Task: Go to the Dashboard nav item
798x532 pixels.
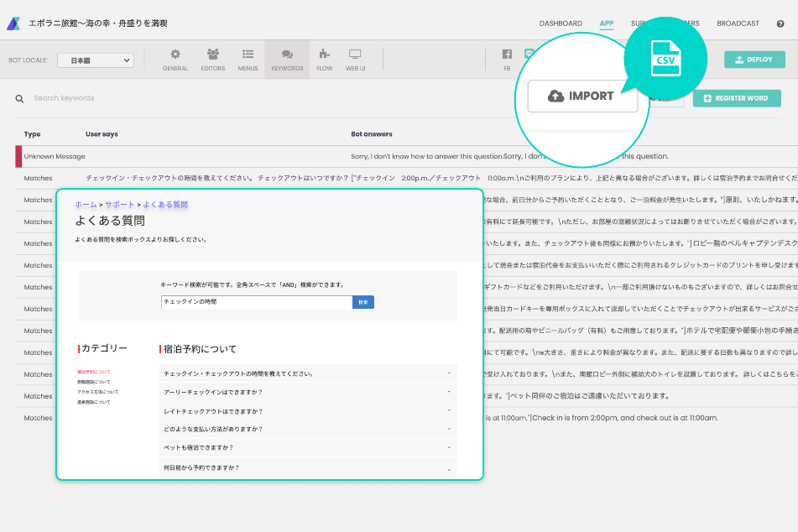Action: (x=561, y=23)
